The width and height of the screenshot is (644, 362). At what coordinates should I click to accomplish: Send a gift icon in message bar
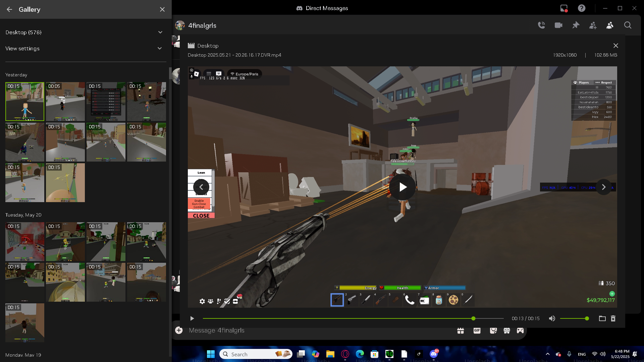[461, 330]
